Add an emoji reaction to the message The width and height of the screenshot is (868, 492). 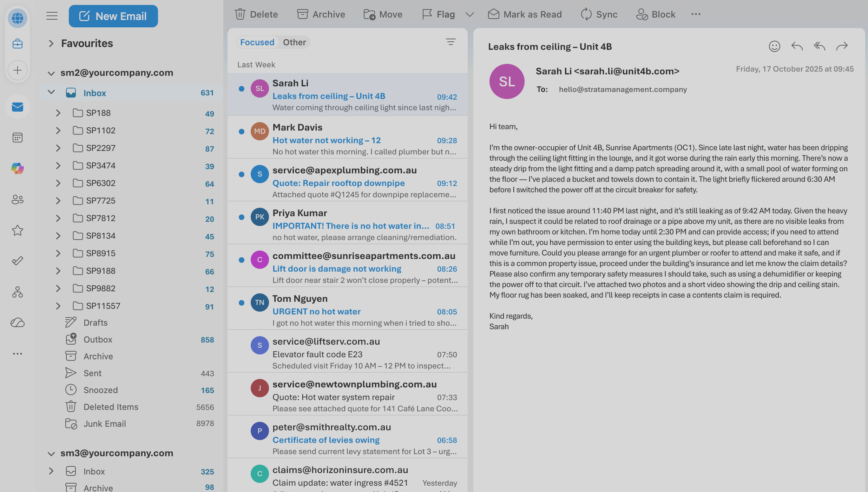pos(775,46)
